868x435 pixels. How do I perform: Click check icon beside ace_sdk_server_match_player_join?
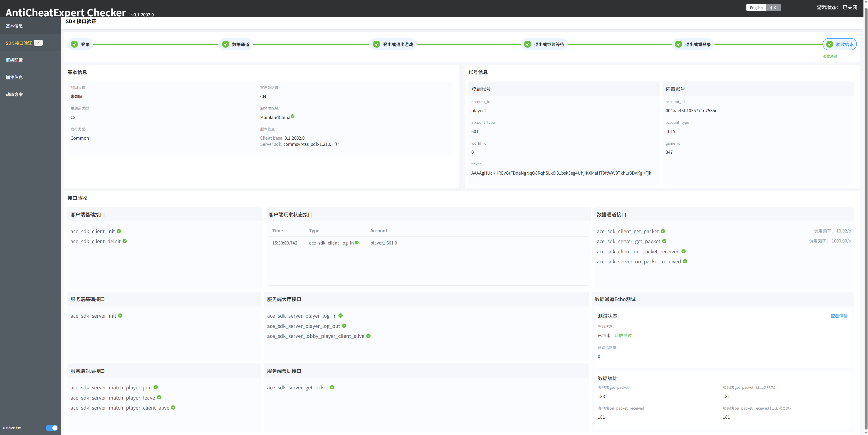point(156,388)
